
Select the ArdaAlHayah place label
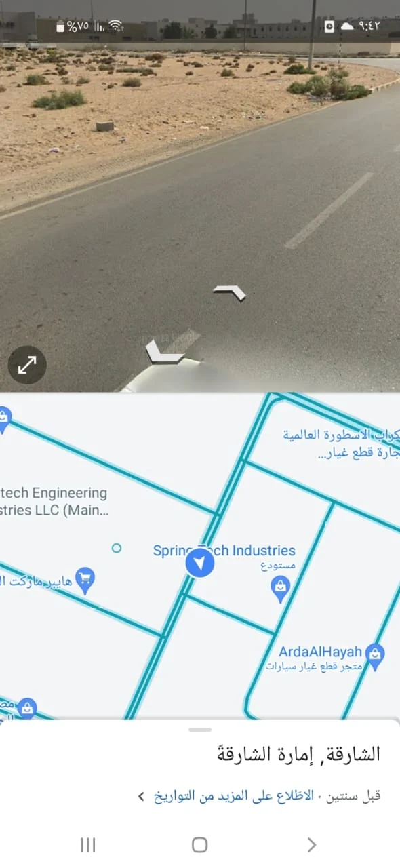320,652
